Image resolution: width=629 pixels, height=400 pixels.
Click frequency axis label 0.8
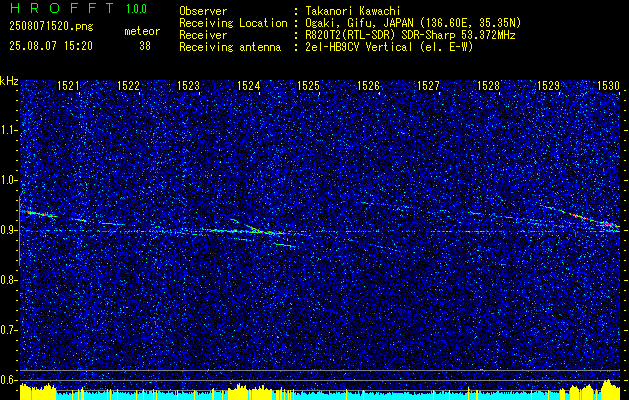8,280
